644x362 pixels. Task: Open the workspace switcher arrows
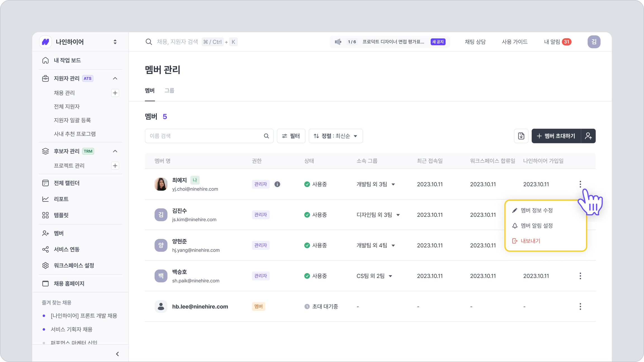(x=115, y=42)
